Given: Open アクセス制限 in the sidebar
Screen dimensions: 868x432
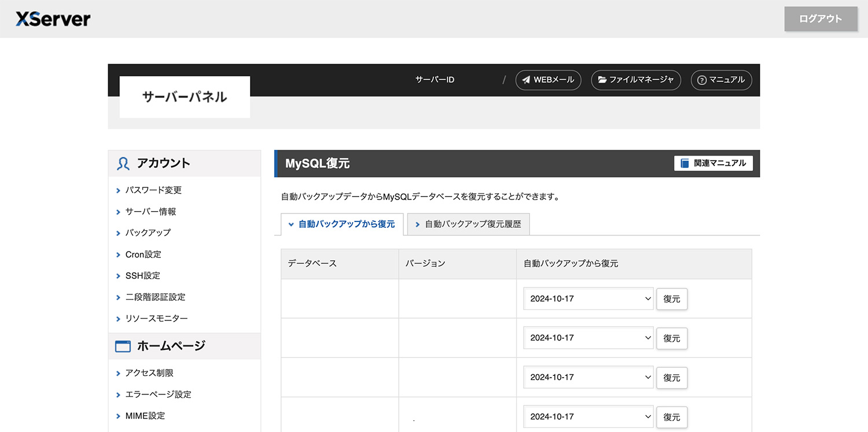Looking at the screenshot, I should coord(149,373).
